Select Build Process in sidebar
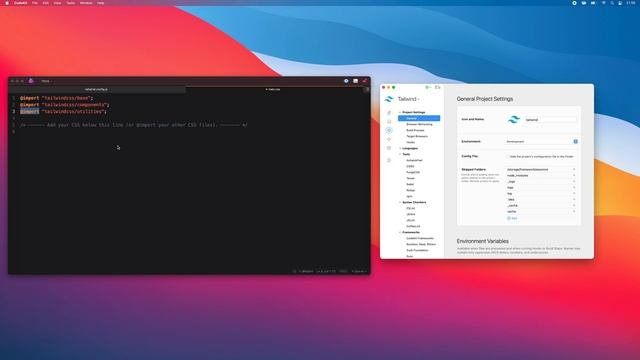This screenshot has height=360, width=640. coord(415,130)
